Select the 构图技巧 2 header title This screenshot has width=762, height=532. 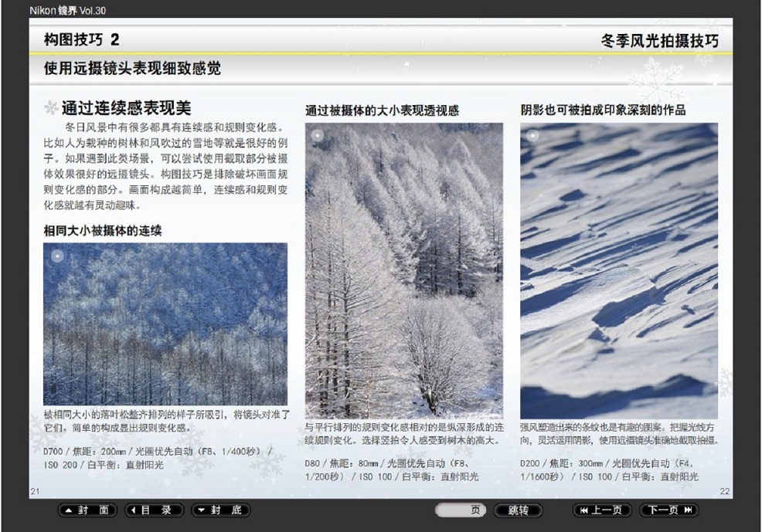coord(82,40)
